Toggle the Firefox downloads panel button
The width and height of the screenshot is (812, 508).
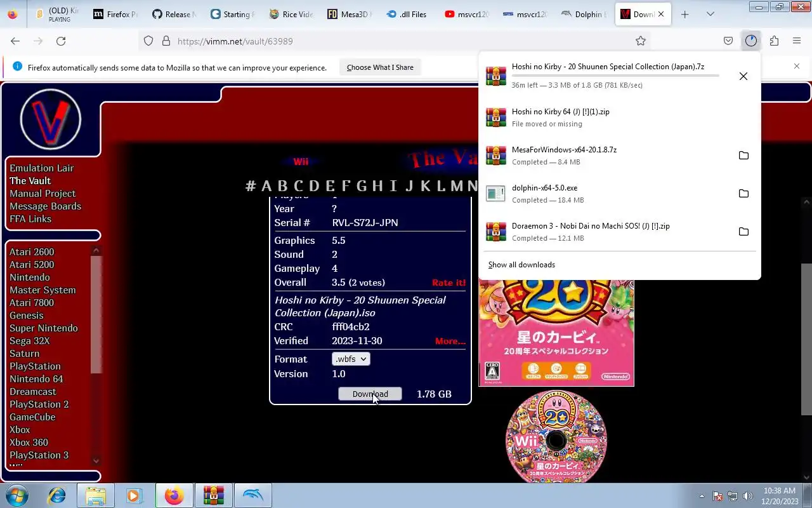(751, 41)
